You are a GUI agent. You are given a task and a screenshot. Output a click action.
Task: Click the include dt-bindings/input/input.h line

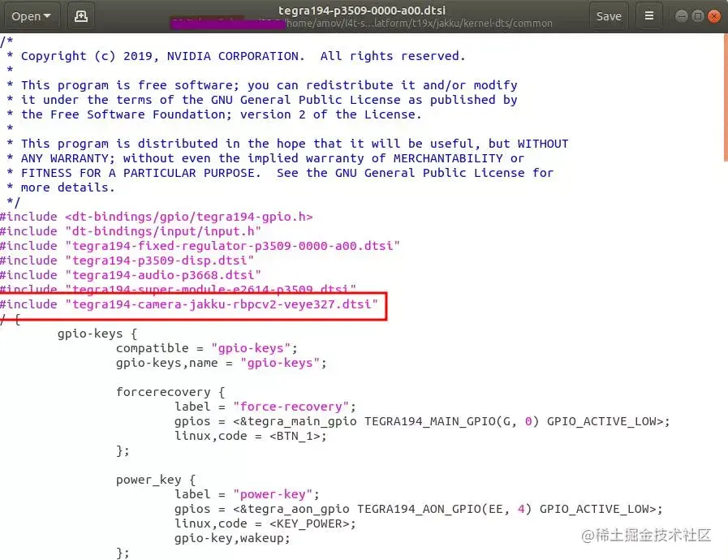pos(131,231)
